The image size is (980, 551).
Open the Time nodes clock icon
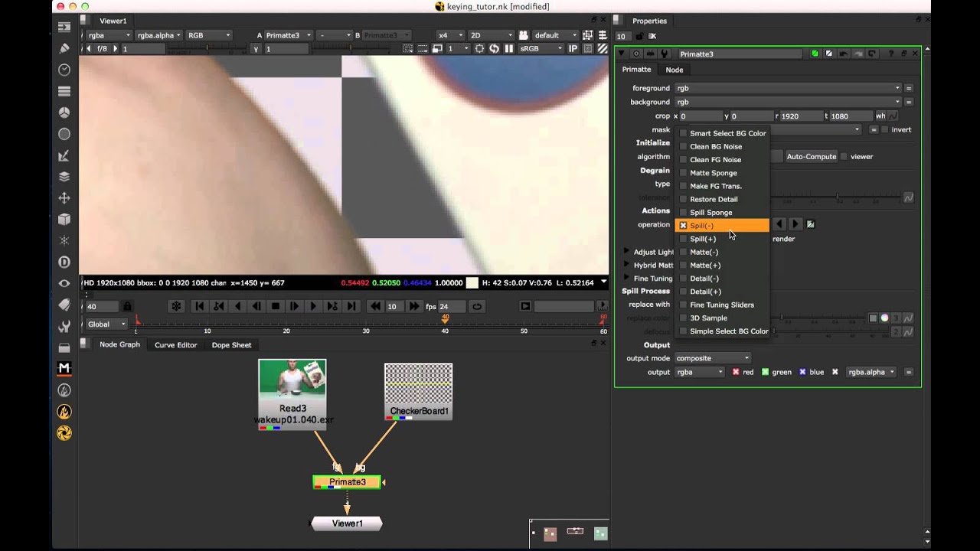64,70
